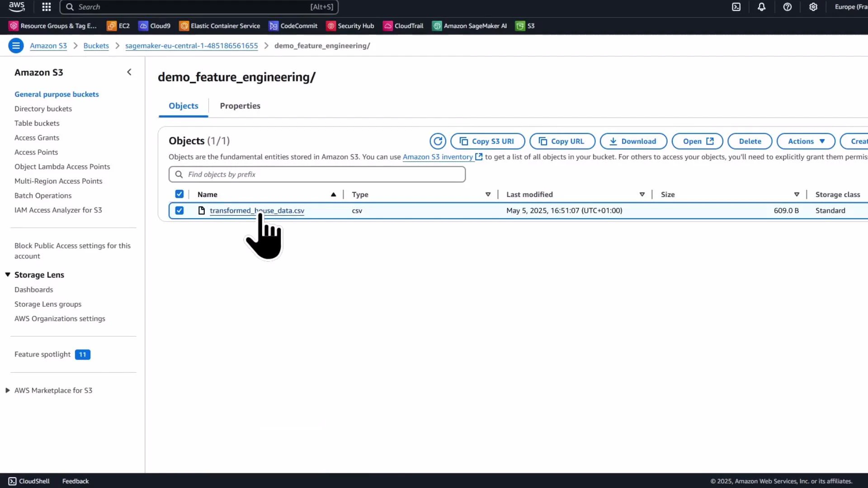
Task: Open the Actions dropdown
Action: coord(805,141)
